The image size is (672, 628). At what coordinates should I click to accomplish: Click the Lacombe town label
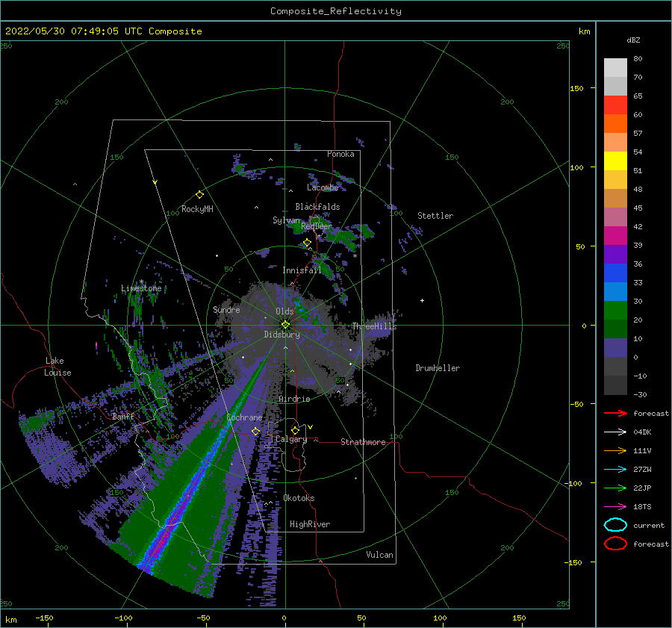(x=323, y=187)
